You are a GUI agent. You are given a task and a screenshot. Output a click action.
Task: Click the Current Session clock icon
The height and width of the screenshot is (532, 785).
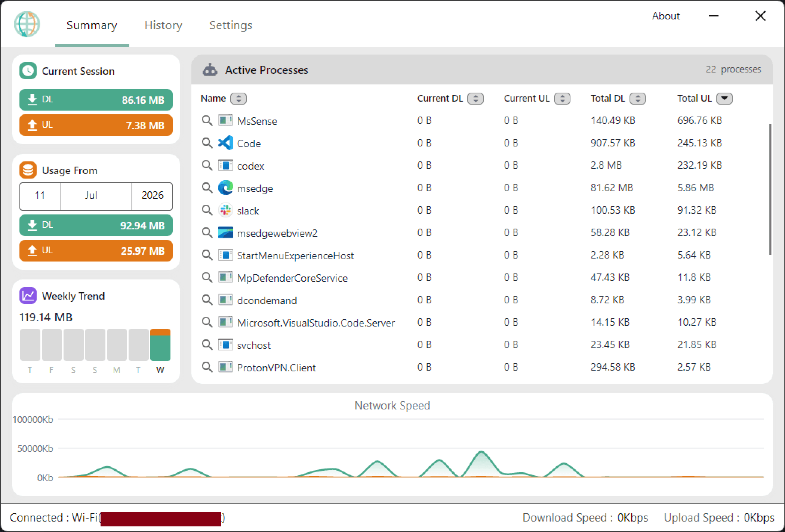(28, 71)
